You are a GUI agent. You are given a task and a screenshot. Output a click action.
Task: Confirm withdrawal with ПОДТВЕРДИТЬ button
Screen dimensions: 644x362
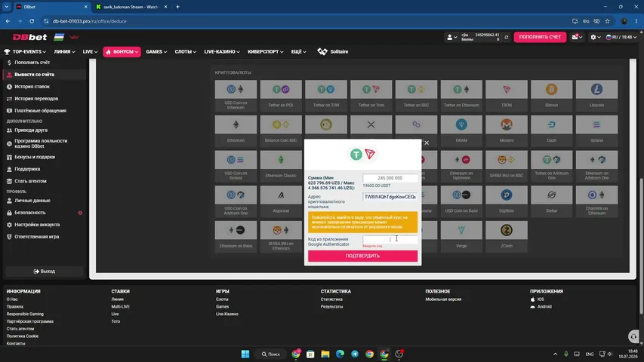point(362,256)
